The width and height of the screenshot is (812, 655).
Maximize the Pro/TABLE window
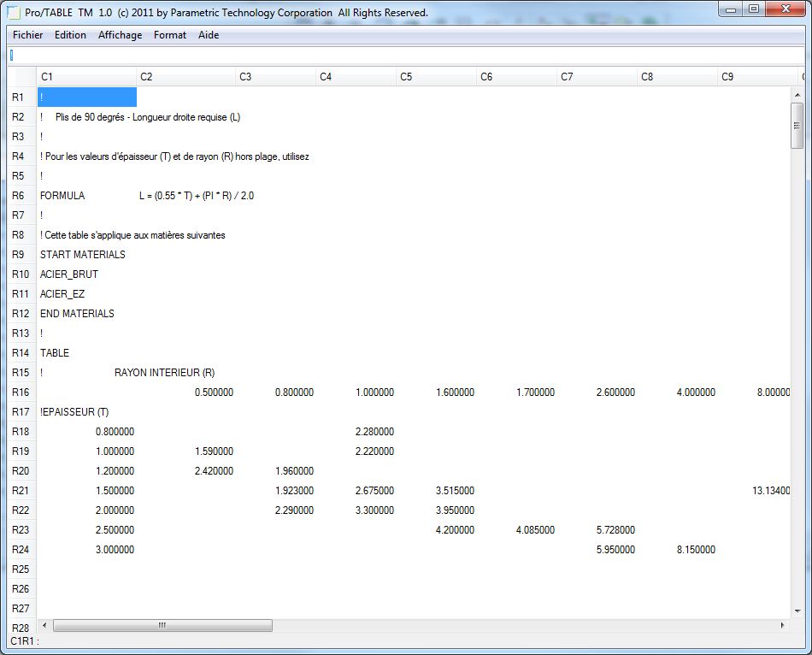pyautogui.click(x=754, y=9)
